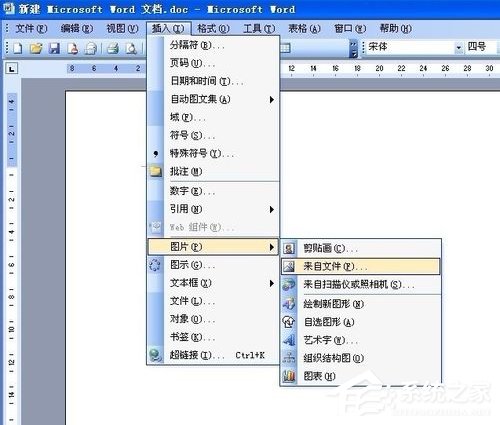Choose 数字(E)... menu entry
Screen dimensions: 500x425
pos(213,191)
